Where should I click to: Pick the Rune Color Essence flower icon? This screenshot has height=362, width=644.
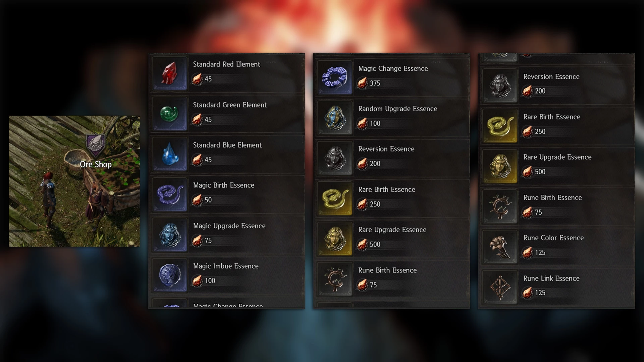coord(500,247)
